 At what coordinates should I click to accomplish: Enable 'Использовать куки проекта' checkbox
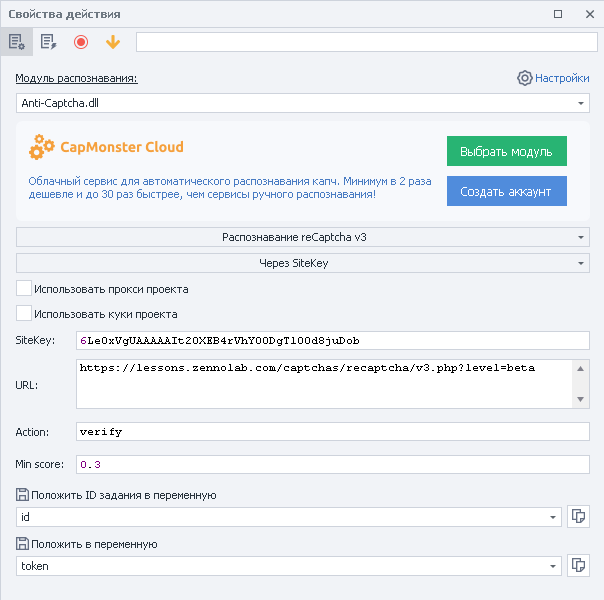24,314
